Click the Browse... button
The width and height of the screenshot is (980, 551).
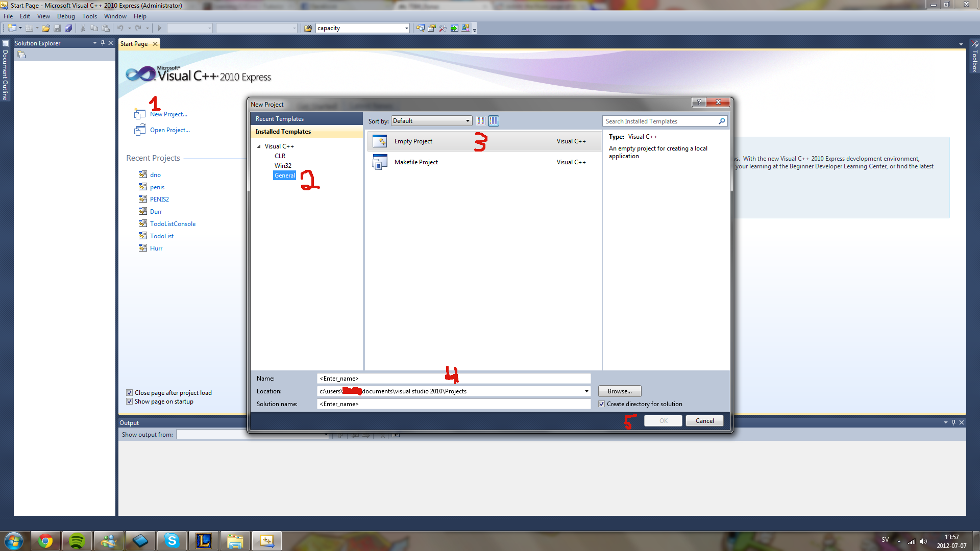click(x=620, y=391)
